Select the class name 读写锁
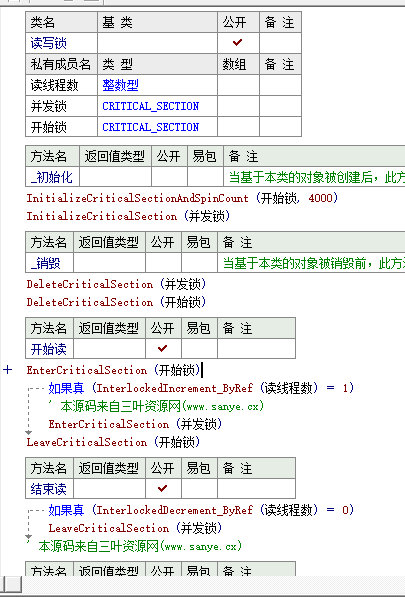405x597 pixels. click(x=49, y=43)
